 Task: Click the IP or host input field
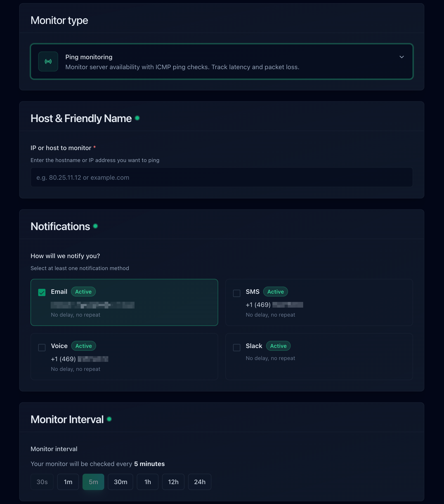click(x=221, y=177)
